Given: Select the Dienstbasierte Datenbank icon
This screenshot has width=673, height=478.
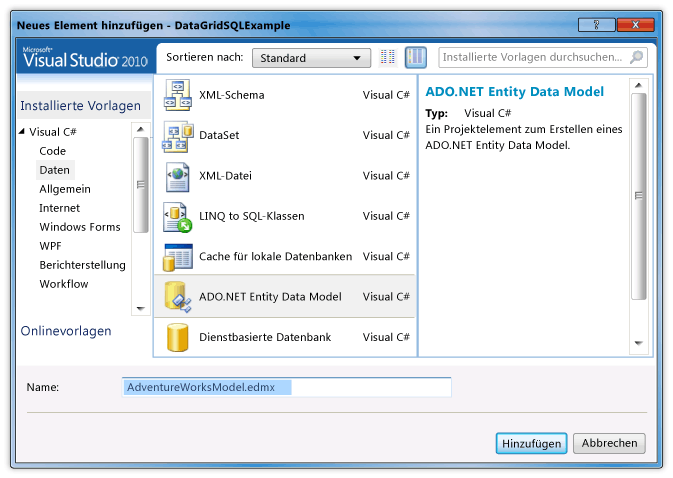Looking at the screenshot, I should 178,337.
